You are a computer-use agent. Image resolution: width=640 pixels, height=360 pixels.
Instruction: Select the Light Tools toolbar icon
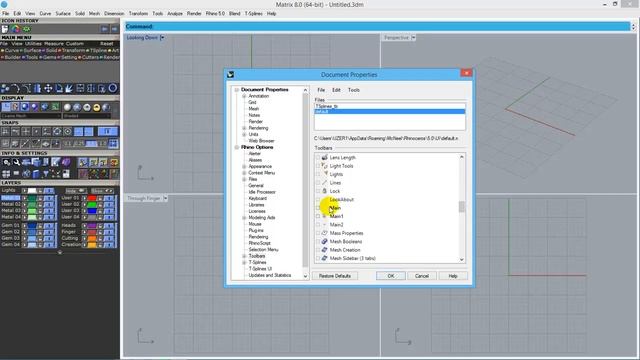coord(324,166)
